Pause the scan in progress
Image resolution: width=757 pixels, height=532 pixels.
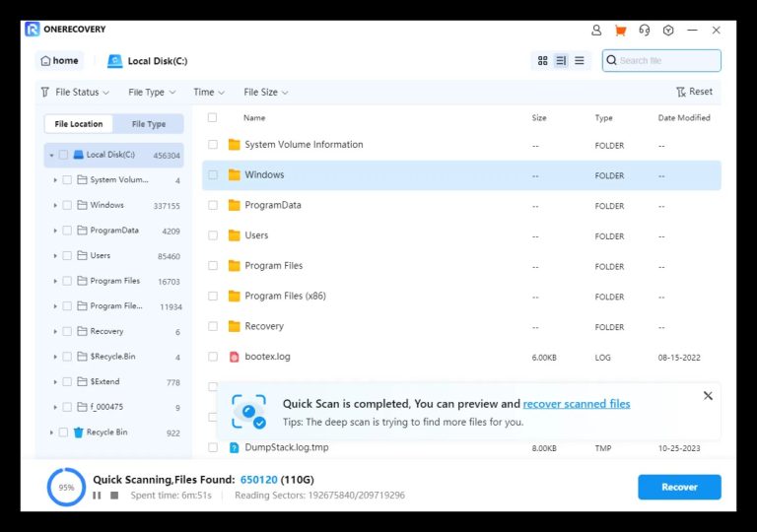coord(97,496)
